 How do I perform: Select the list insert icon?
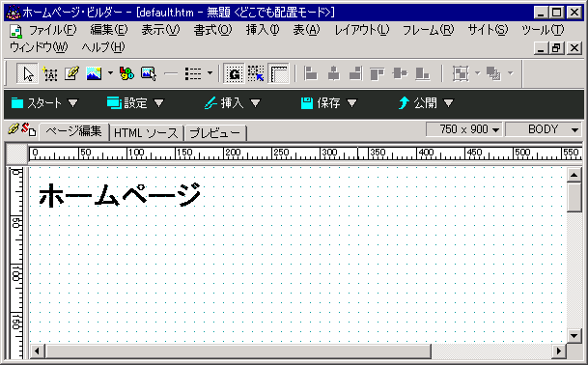tap(193, 73)
